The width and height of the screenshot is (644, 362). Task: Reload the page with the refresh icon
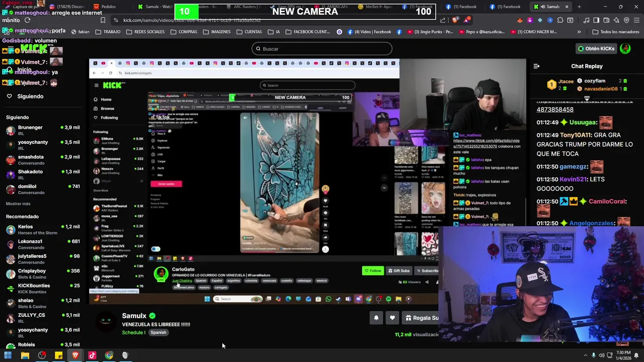pyautogui.click(x=27, y=20)
